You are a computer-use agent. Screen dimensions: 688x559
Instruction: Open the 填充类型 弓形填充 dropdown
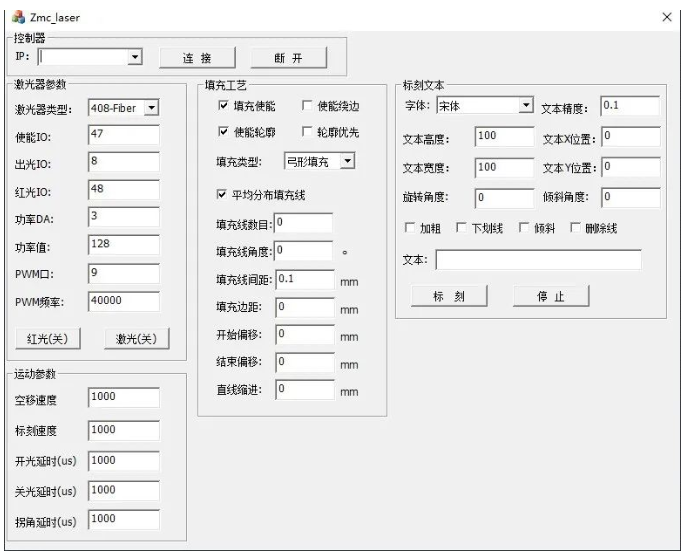tap(348, 161)
